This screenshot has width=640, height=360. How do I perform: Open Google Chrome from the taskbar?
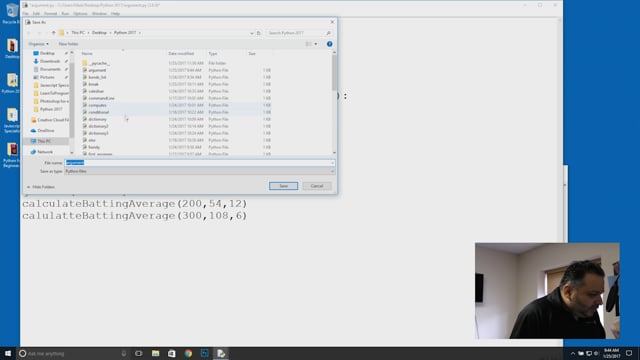(x=188, y=353)
